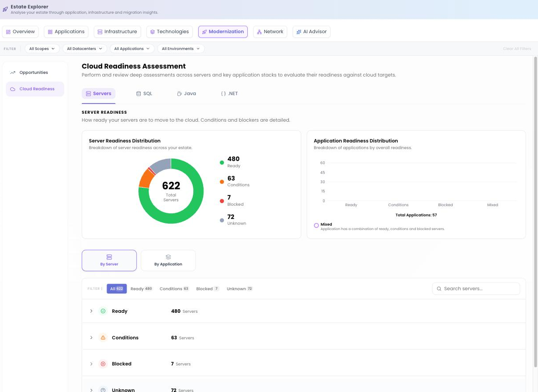The height and width of the screenshot is (392, 538).
Task: Click the Ready green checkmark icon
Action: point(103,311)
